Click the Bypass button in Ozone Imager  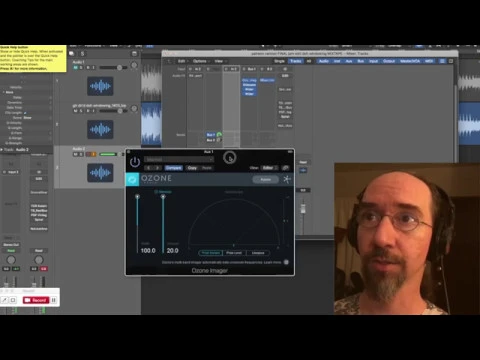pyautogui.click(x=266, y=180)
